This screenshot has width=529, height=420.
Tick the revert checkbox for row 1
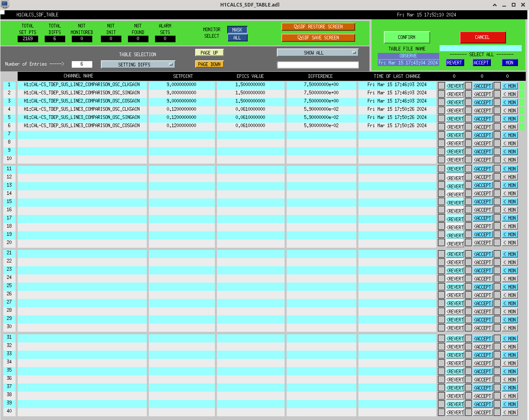[441, 86]
